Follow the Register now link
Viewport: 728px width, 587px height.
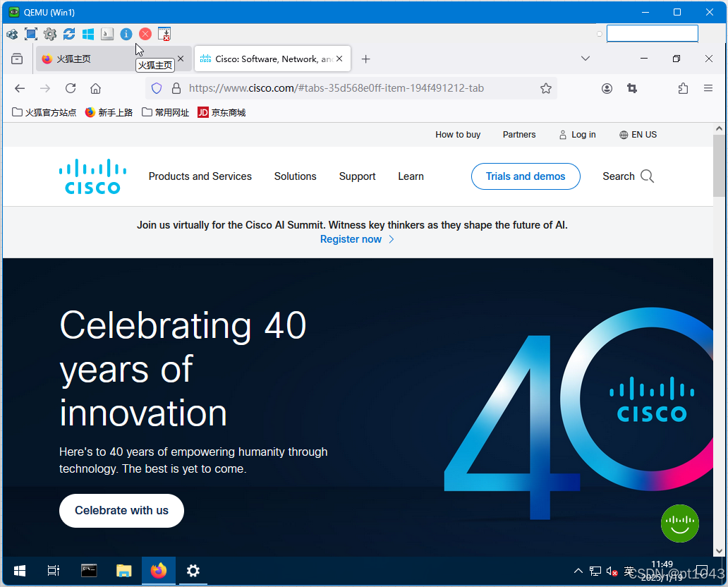pos(357,239)
